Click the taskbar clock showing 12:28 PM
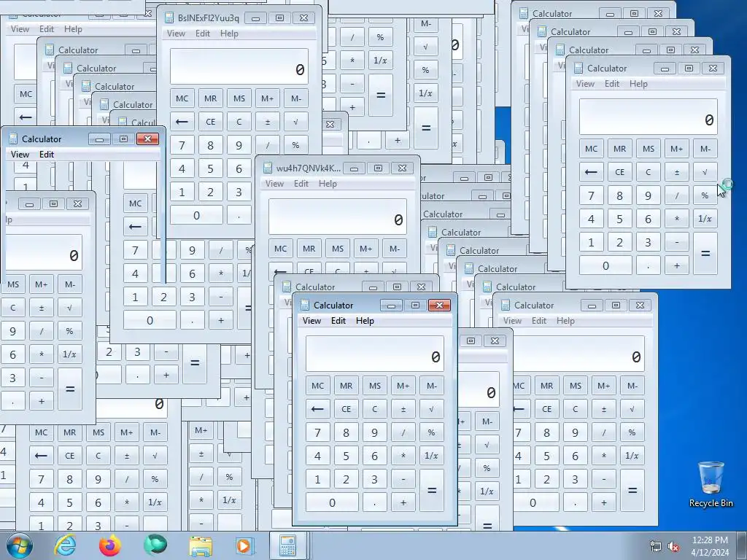Image resolution: width=747 pixels, height=560 pixels. click(710, 546)
